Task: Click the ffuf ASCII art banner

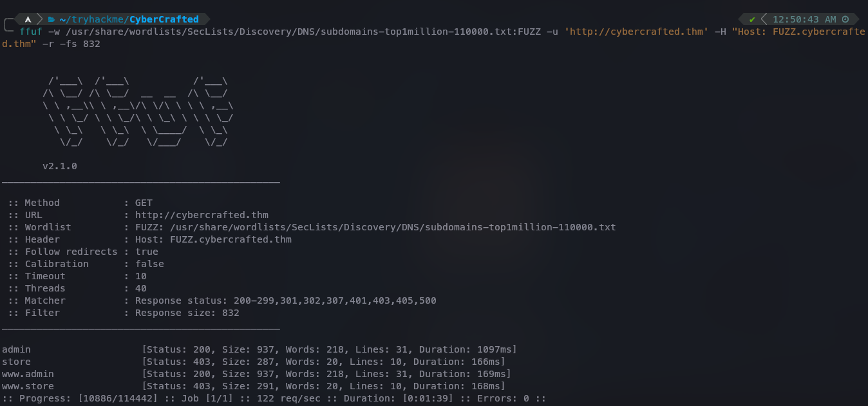Action: pyautogui.click(x=137, y=113)
